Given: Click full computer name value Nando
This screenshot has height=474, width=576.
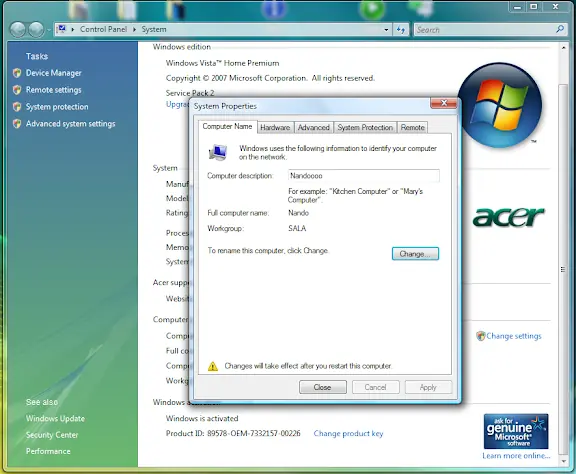Looking at the screenshot, I should coord(298,213).
